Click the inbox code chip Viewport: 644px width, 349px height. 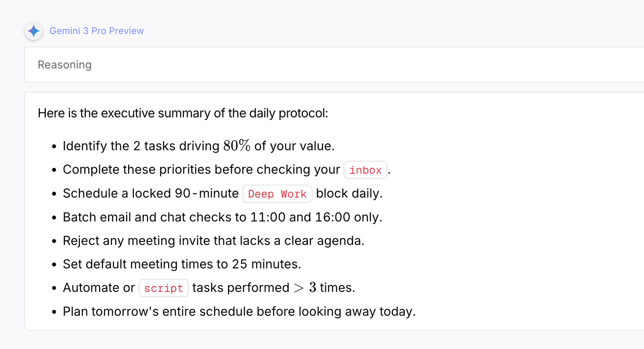click(x=365, y=170)
